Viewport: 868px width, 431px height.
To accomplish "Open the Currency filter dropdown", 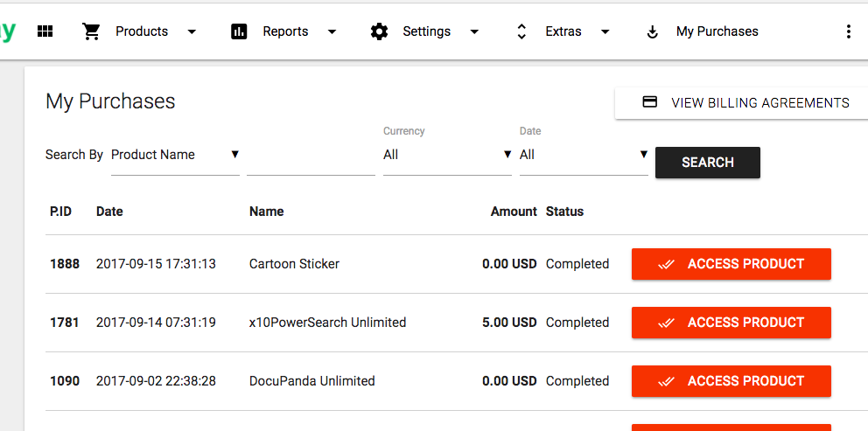I will pos(447,155).
